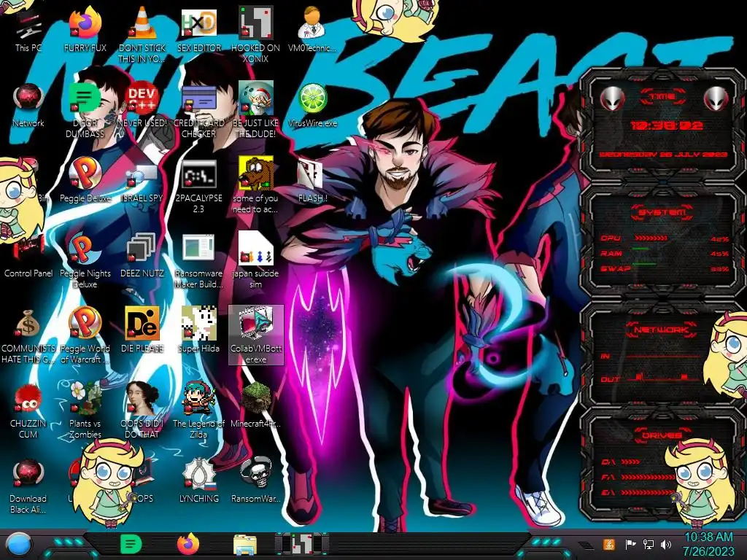Click the TIME header in the widget
The height and width of the screenshot is (560, 747).
pos(662,96)
